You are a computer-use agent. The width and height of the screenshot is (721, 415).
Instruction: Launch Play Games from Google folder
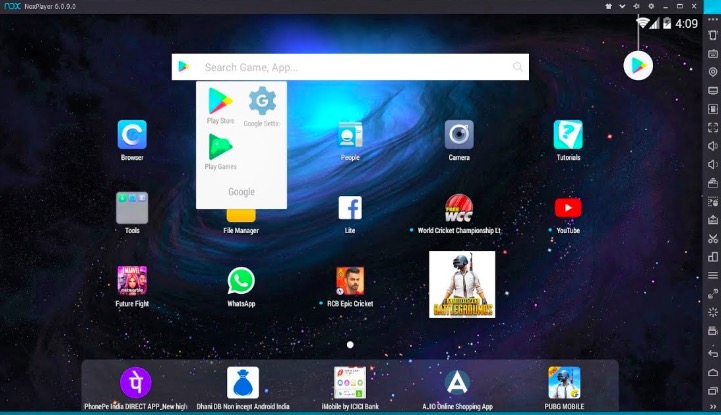(x=220, y=147)
